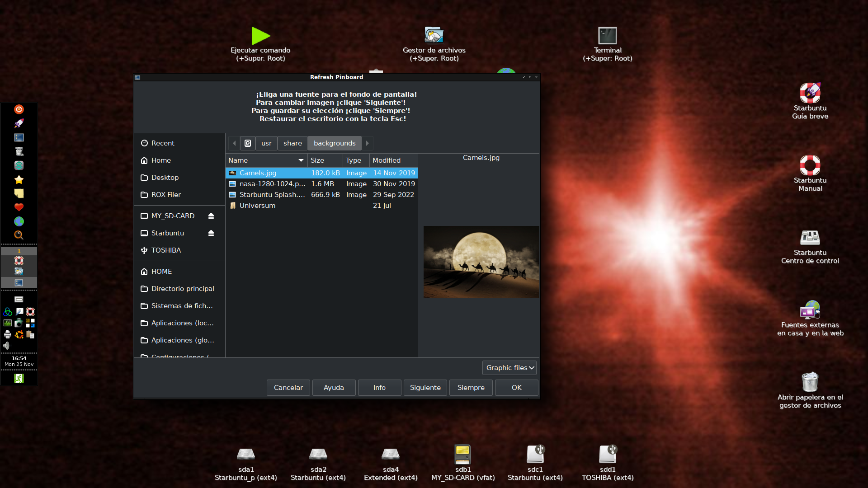
Task: Open Gestor de archivos (+Super. Root) desktop icon
Action: point(434,35)
